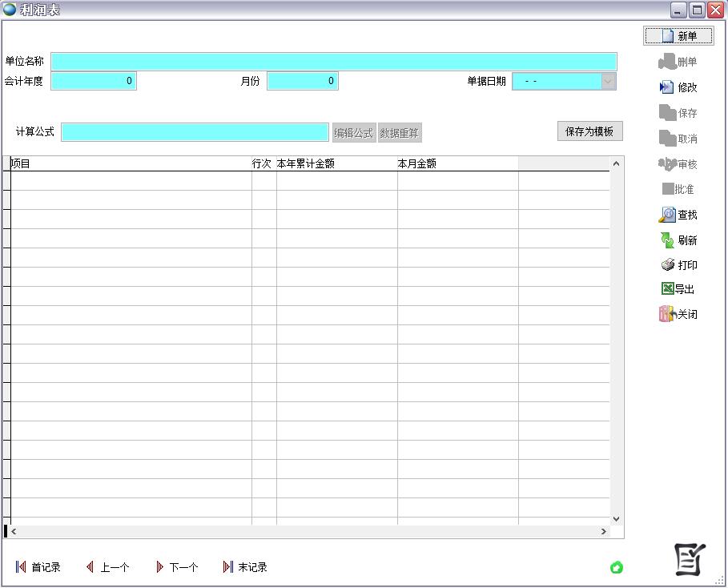Click the vertical scrollbar down arrow
Viewport: 728px width, 588px height.
coord(616,518)
